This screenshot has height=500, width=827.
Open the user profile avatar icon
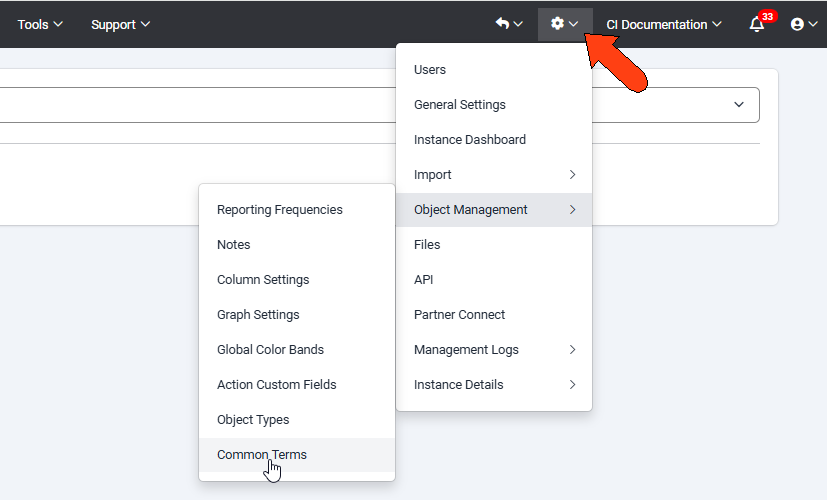coord(797,24)
